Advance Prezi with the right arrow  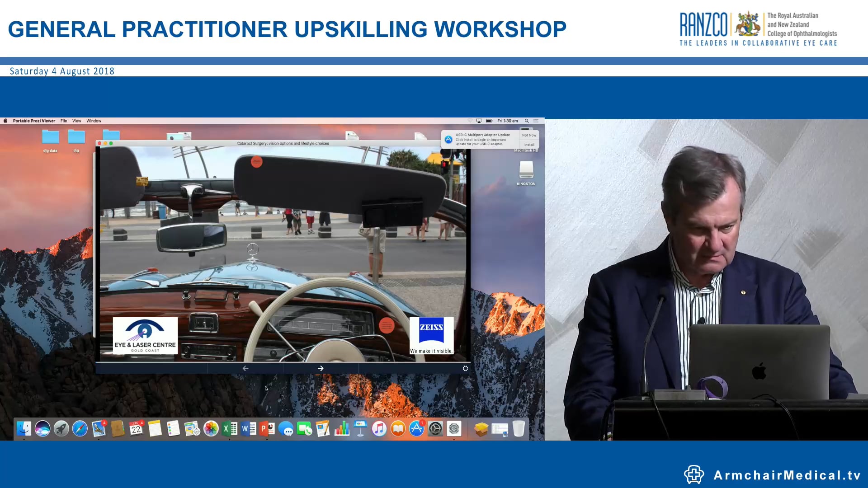point(321,368)
